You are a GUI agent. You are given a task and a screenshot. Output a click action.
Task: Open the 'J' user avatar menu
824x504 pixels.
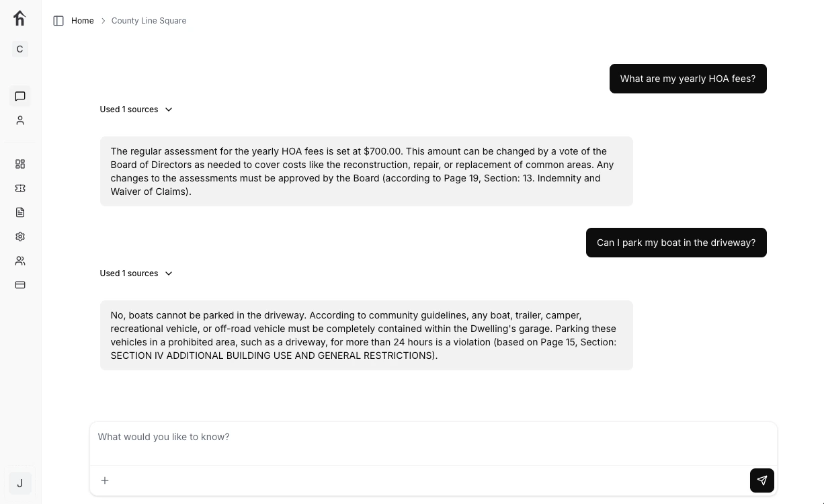click(x=19, y=483)
